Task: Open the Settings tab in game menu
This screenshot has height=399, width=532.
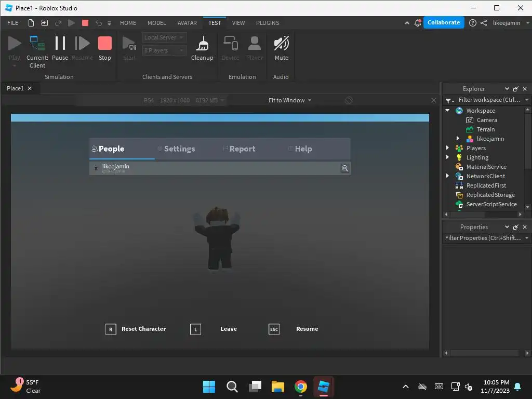Action: [x=177, y=149]
